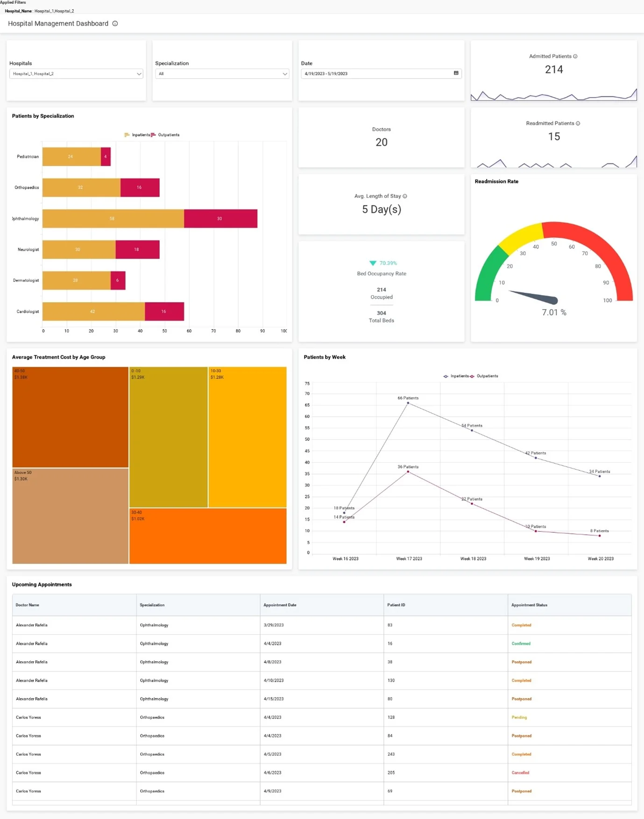Click the Outpatients legend icon in Patients by Specialization
Image resolution: width=644 pixels, height=819 pixels.
click(153, 135)
